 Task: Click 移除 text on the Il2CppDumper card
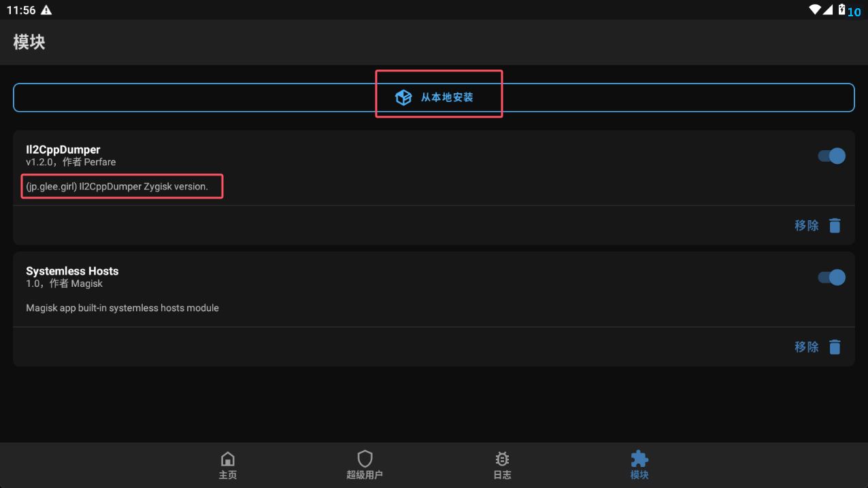click(x=807, y=226)
